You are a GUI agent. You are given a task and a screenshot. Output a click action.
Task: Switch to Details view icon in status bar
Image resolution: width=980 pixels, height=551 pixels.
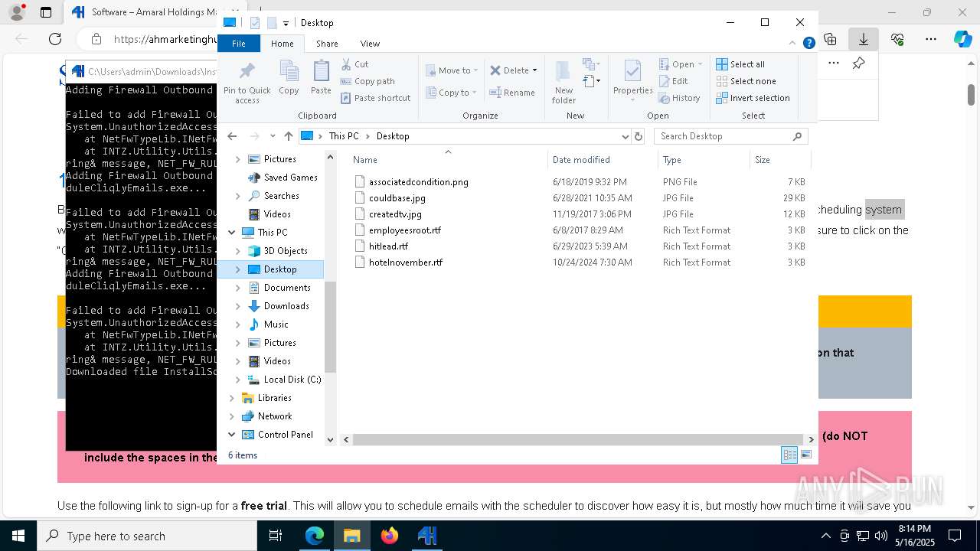pyautogui.click(x=789, y=455)
